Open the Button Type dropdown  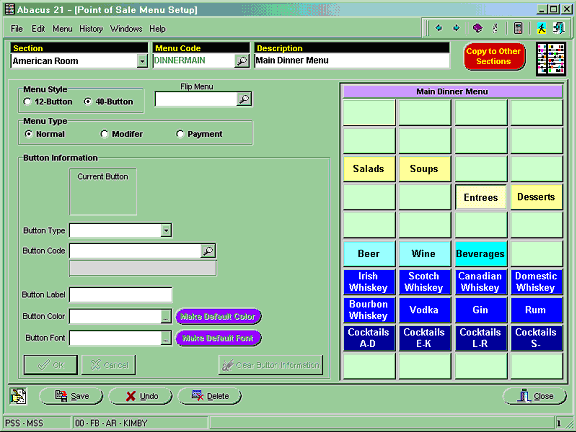point(166,231)
